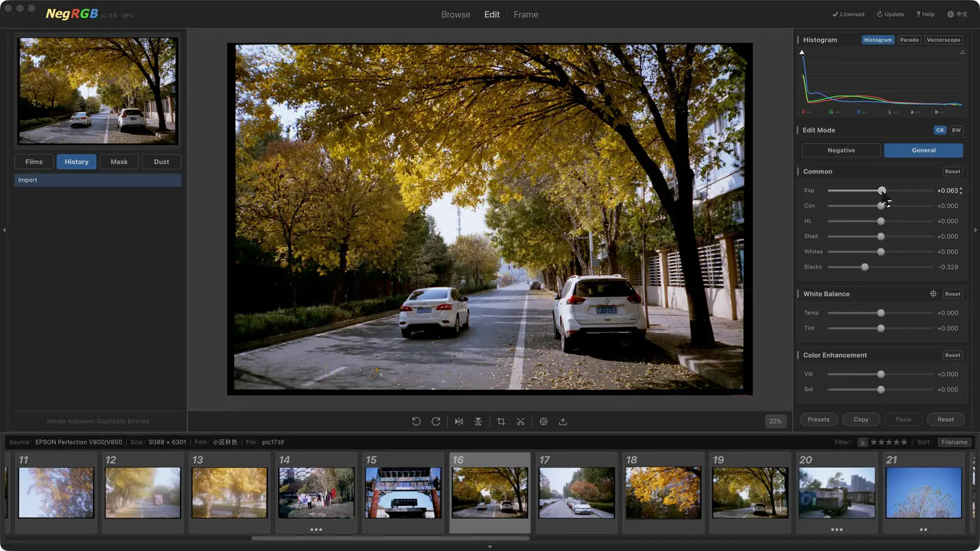Click the export upload icon

coord(563,421)
